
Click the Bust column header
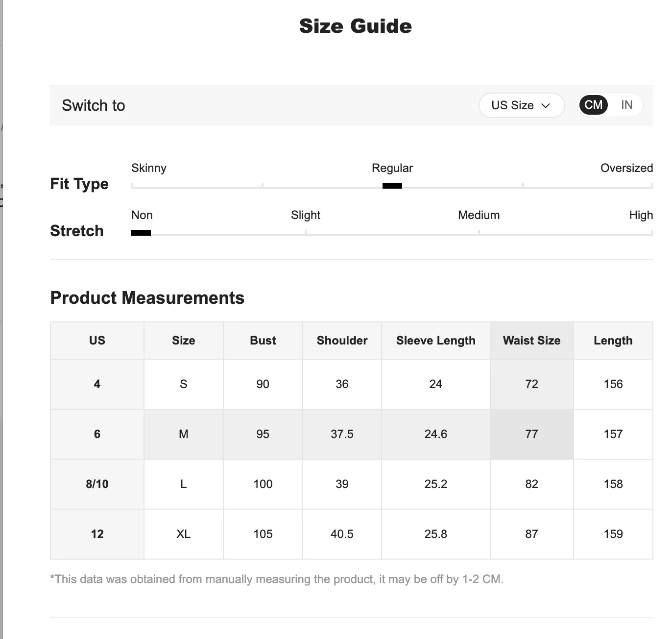pyautogui.click(x=263, y=341)
